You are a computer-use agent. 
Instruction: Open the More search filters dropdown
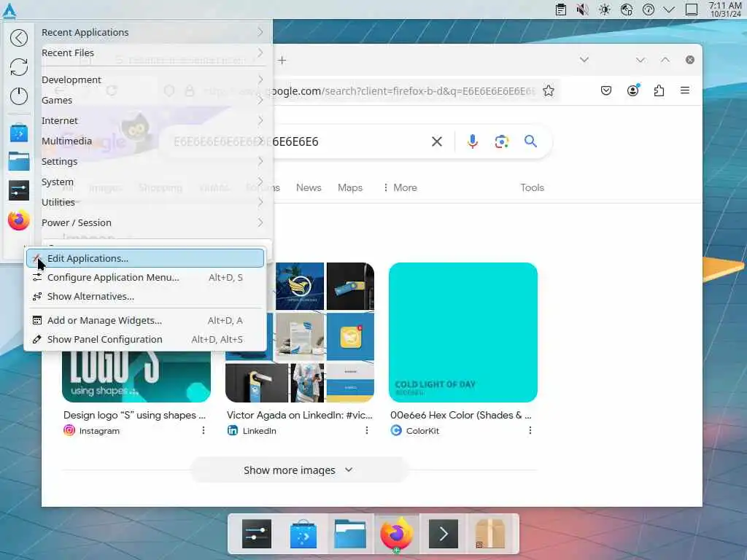click(400, 187)
